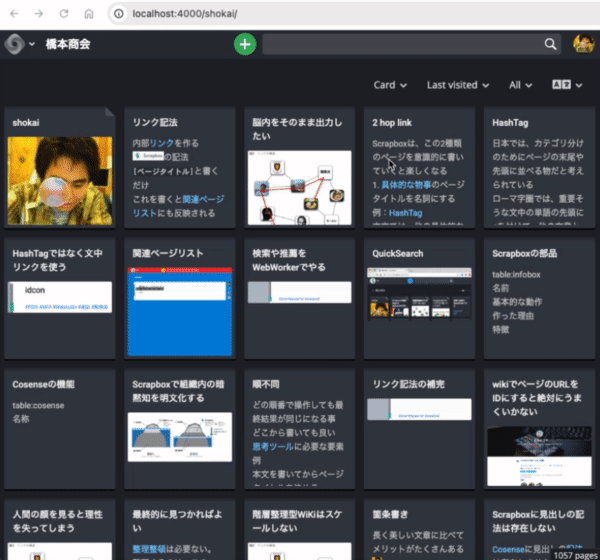Open the リンク記法の補完 card
Viewport: 600px width, 560px height.
click(x=419, y=429)
